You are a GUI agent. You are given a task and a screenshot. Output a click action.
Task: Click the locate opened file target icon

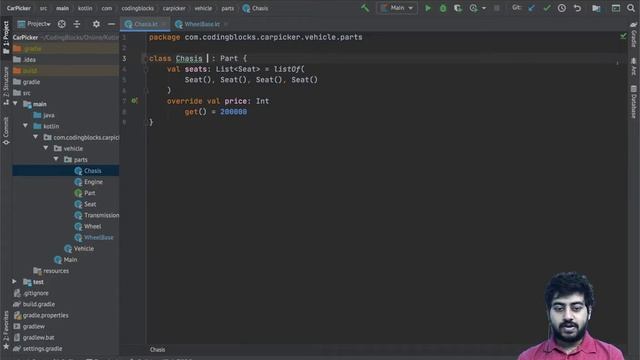(62, 24)
